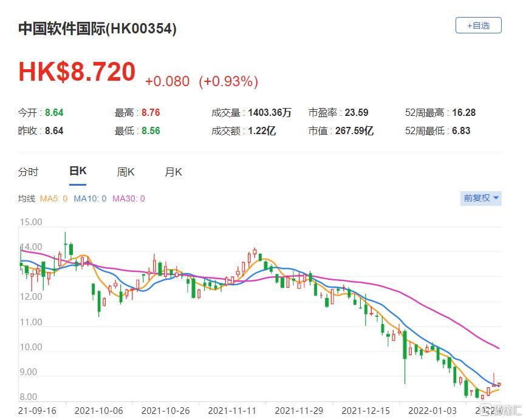The image size is (526, 420).
Task: Click the current price HK$8.720
Action: click(x=77, y=72)
